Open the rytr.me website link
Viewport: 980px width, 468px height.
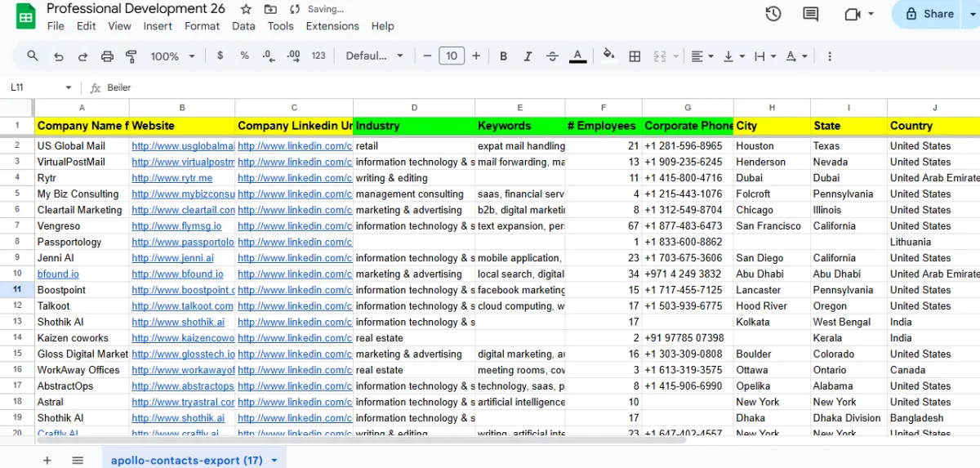click(171, 178)
